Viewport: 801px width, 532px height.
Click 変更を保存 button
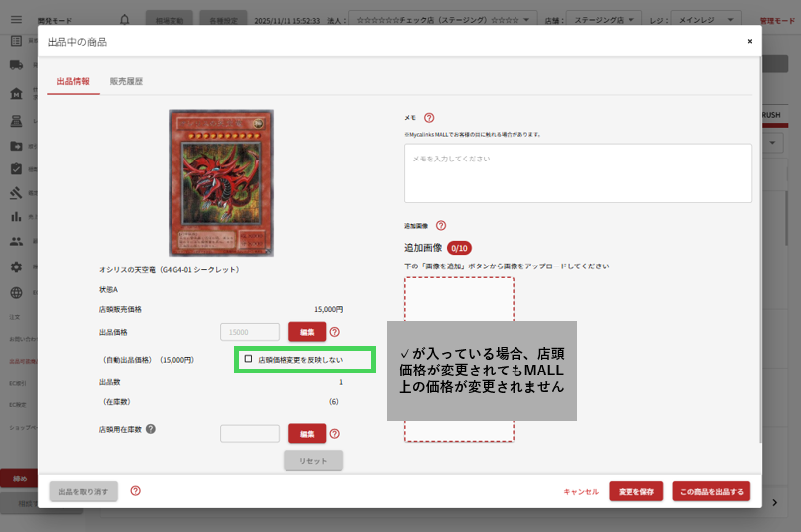[635, 491]
